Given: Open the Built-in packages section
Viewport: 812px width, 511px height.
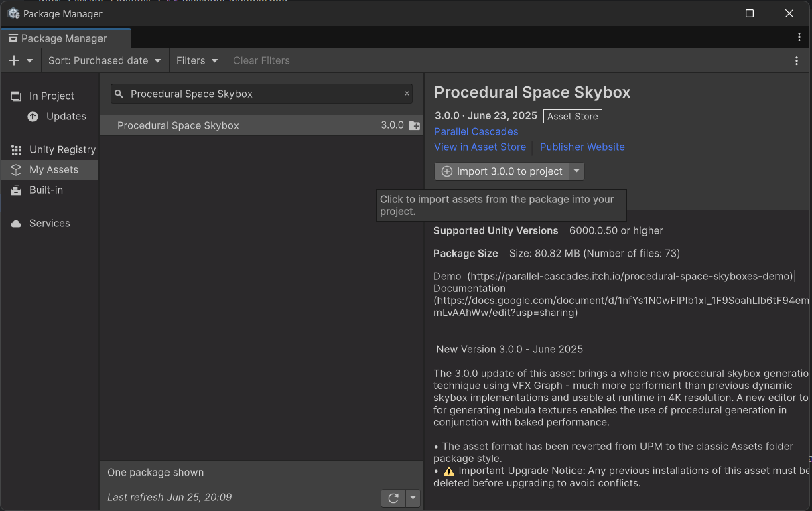Looking at the screenshot, I should coord(46,190).
